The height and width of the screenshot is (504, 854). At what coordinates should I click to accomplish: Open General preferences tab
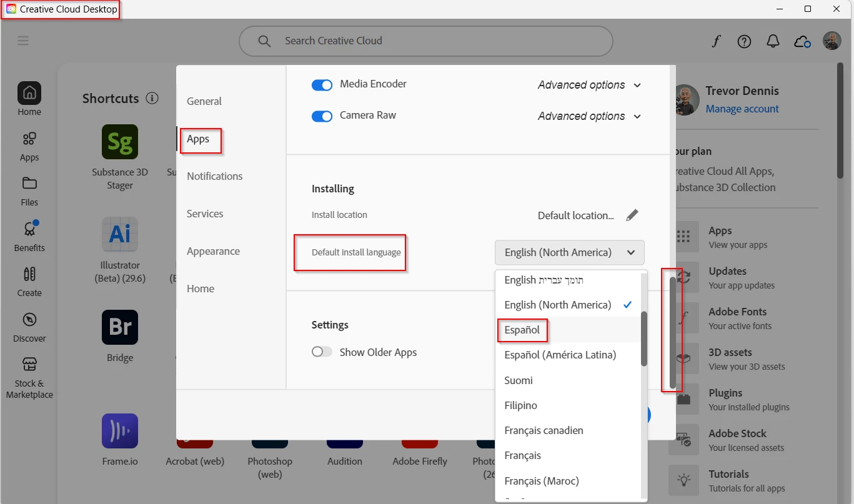[204, 101]
